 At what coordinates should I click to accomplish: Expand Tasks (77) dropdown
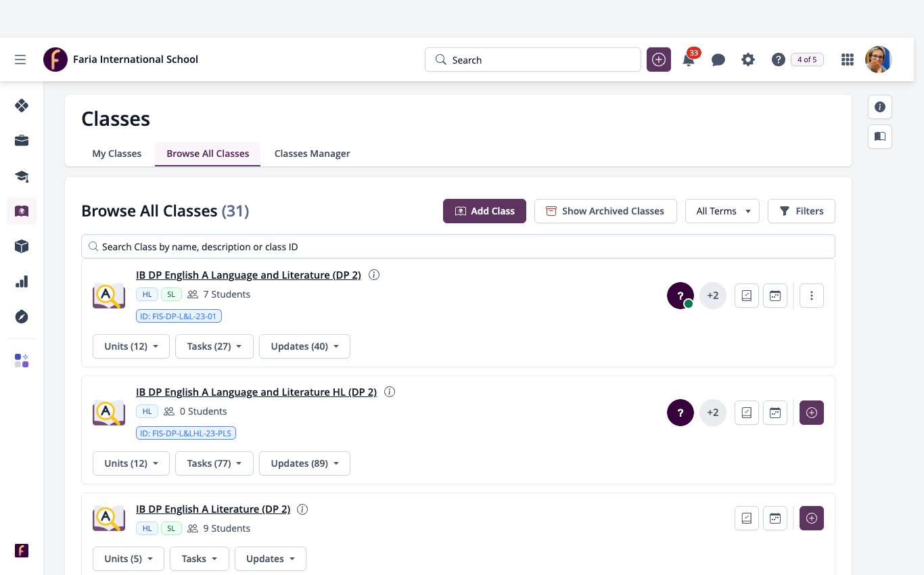[x=214, y=463]
